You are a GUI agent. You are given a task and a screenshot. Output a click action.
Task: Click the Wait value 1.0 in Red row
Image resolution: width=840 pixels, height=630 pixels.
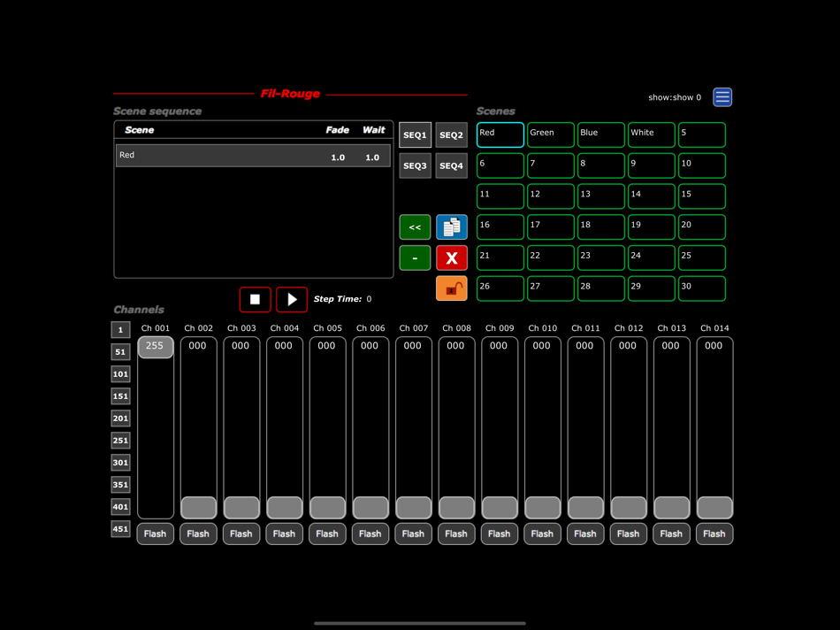click(x=372, y=157)
